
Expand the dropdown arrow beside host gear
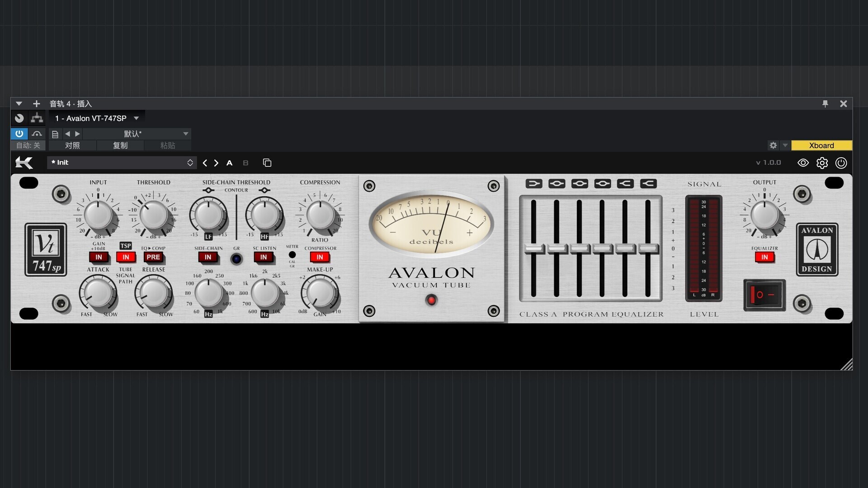pos(785,145)
